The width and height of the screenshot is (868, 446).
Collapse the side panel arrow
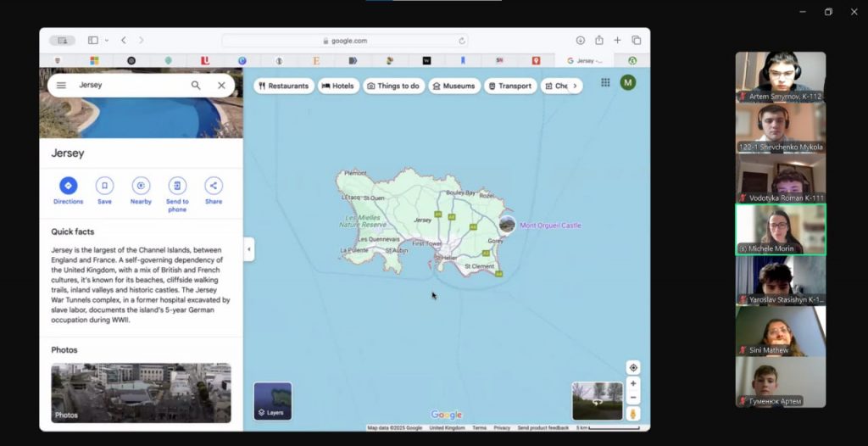[248, 248]
